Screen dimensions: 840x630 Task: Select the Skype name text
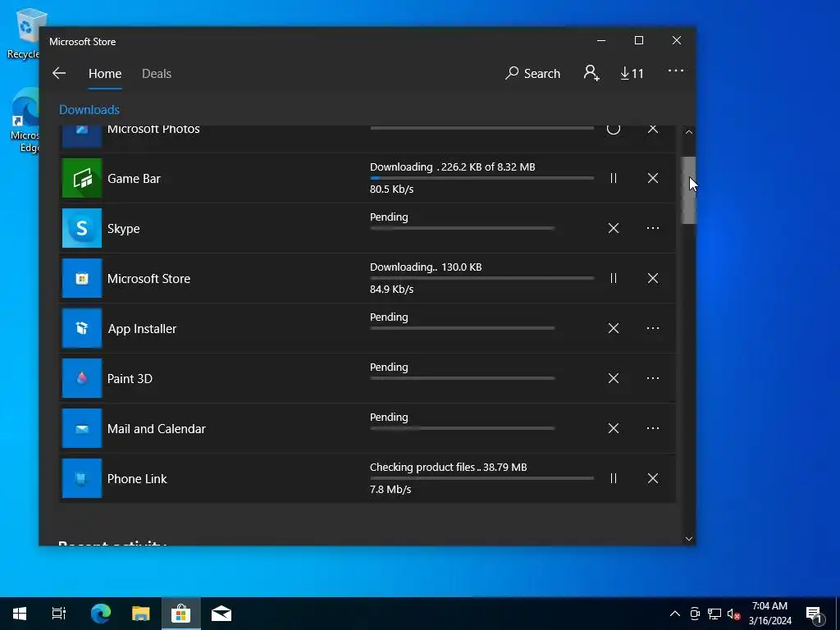[124, 229]
